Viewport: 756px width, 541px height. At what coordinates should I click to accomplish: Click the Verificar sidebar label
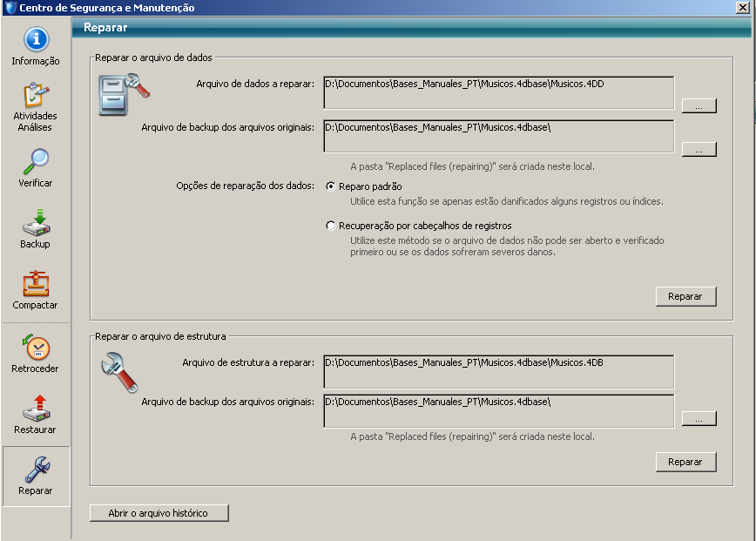(35, 183)
